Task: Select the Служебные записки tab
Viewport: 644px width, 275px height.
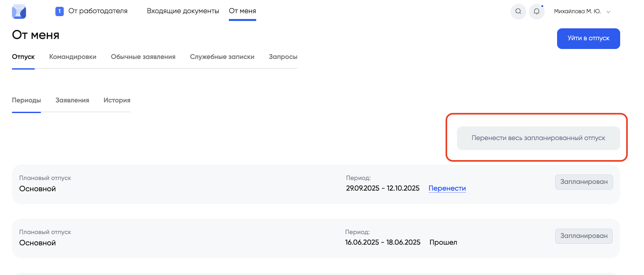Action: coord(222,57)
